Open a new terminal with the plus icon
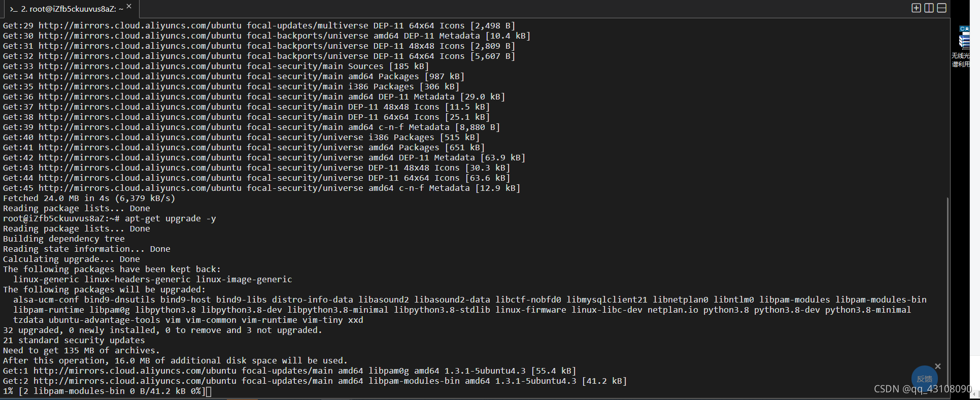The height and width of the screenshot is (400, 980). [x=916, y=8]
